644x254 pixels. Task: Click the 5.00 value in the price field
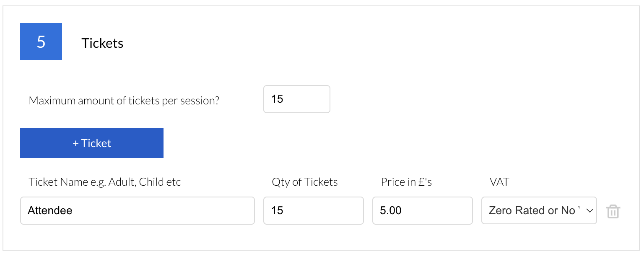point(391,210)
